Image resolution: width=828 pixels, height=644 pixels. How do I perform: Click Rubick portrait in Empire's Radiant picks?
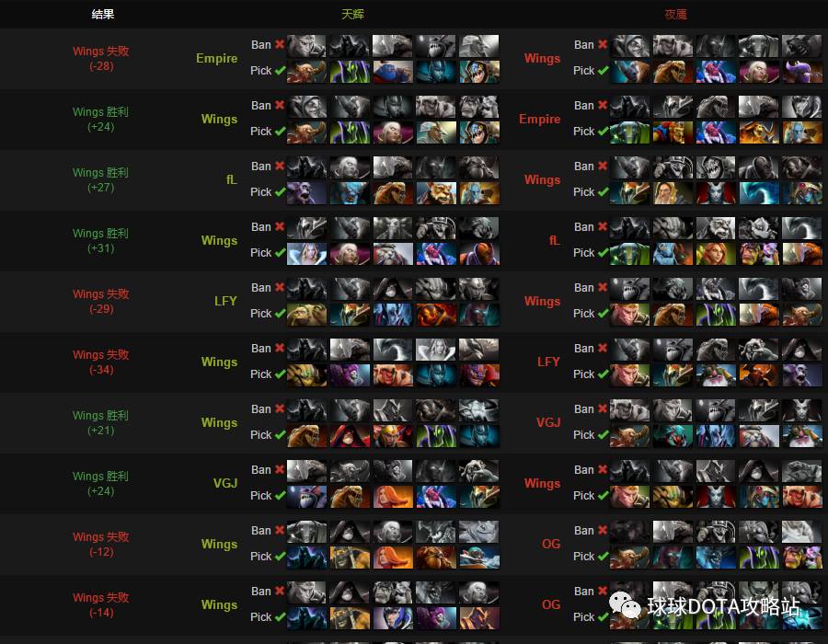pos(350,72)
